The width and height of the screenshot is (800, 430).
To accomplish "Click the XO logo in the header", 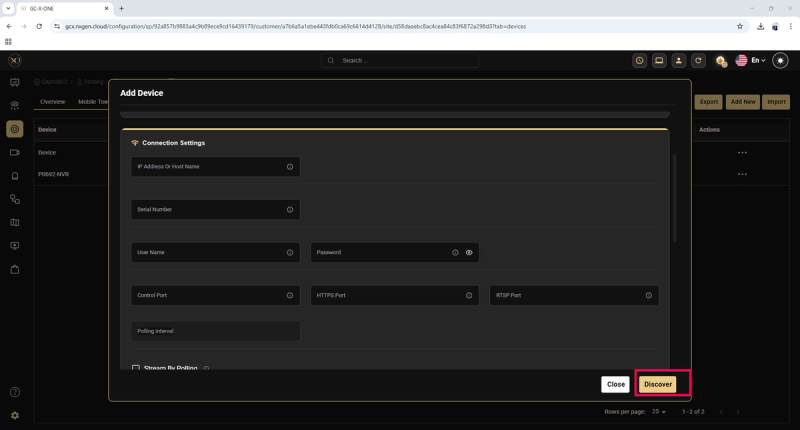I will (x=15, y=60).
